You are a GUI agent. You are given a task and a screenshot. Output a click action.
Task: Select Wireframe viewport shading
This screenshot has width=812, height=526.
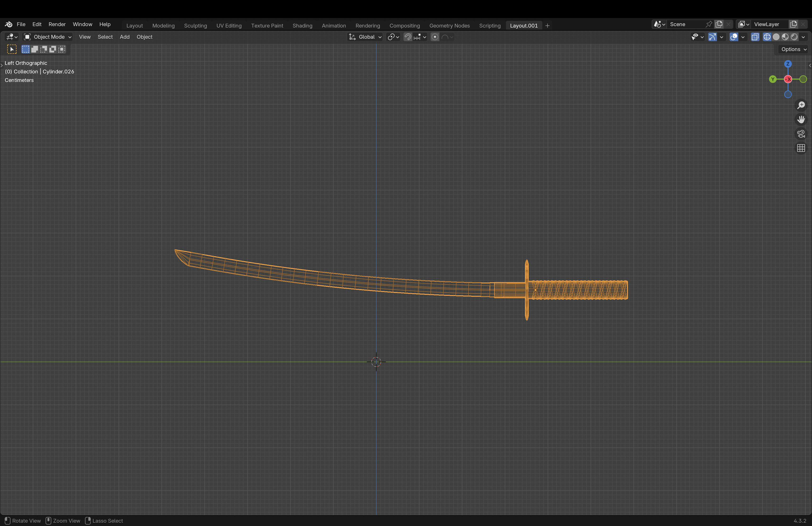click(x=767, y=37)
